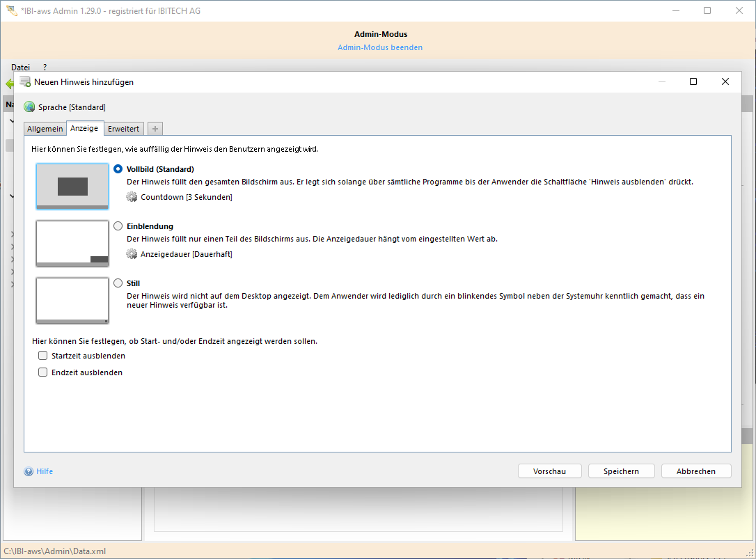
Task: Switch to the Allgemein tab
Action: (45, 129)
